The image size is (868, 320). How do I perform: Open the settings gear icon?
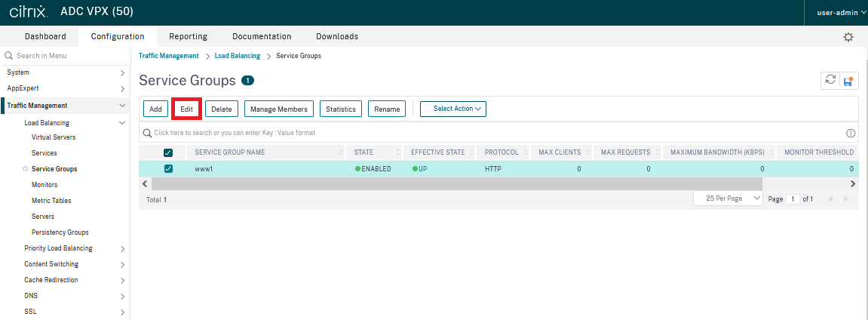pos(848,37)
